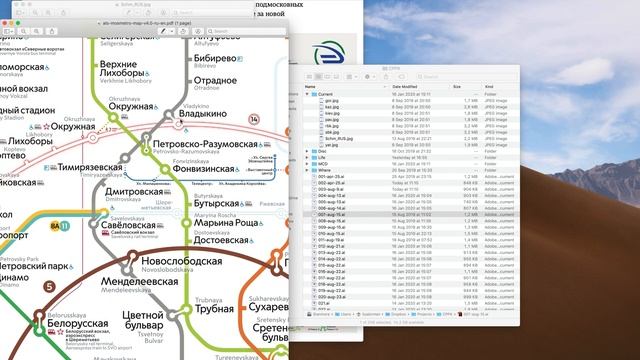This screenshot has height=360, width=640.
Task: Click Владыкино station label
Action: tap(203, 114)
